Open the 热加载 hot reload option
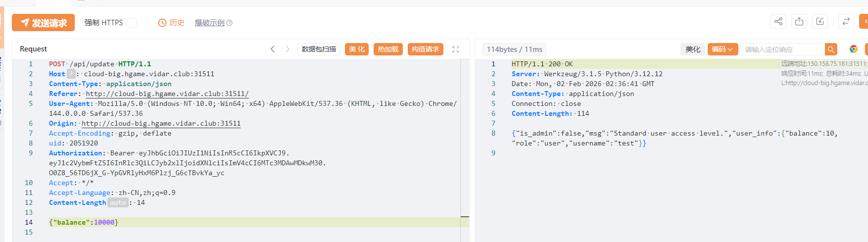The width and height of the screenshot is (868, 242). click(388, 49)
